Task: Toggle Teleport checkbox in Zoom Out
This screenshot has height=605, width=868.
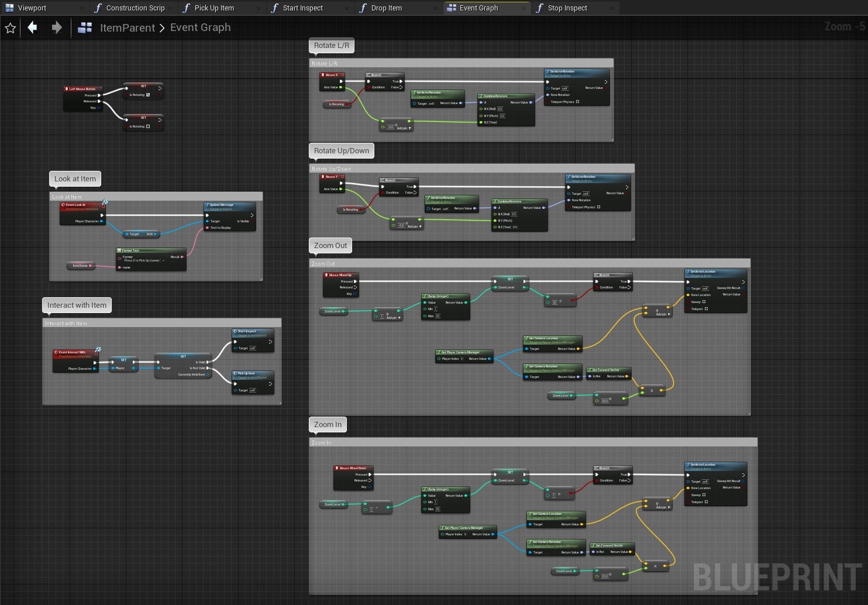Action: click(x=706, y=309)
